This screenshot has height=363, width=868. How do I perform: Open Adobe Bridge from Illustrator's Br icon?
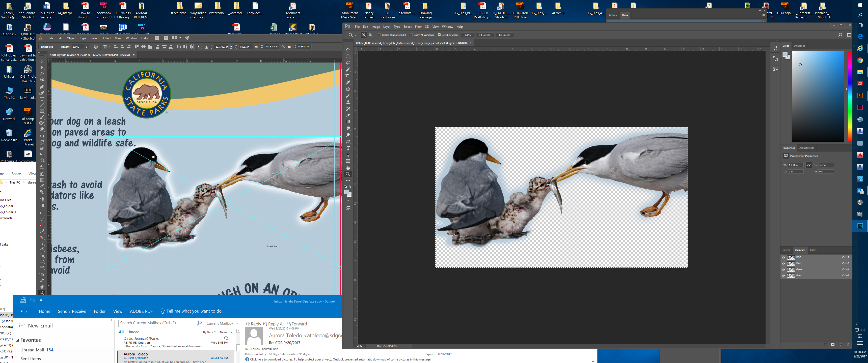click(157, 38)
